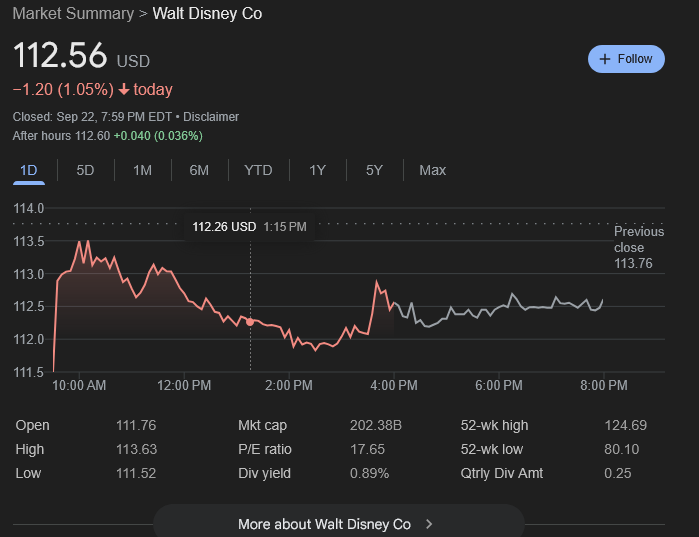Click the High value 113.63
Screen dimensions: 699x537
click(x=136, y=449)
